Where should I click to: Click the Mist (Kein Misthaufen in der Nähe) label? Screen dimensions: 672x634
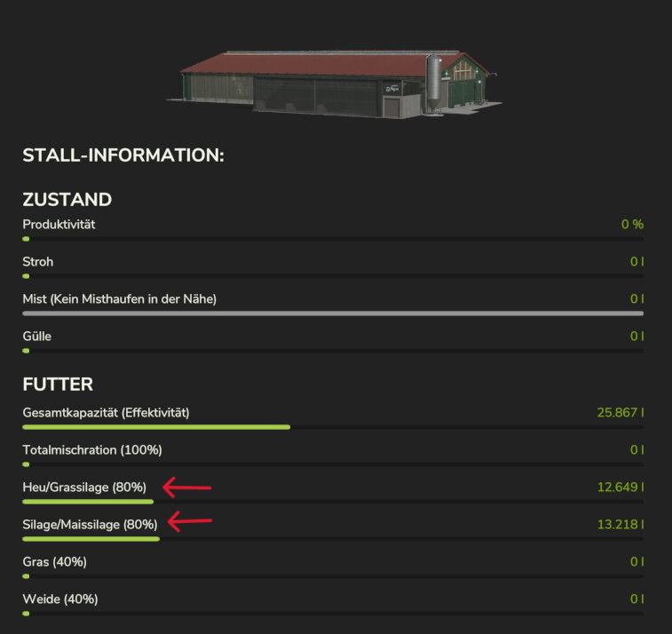point(119,298)
